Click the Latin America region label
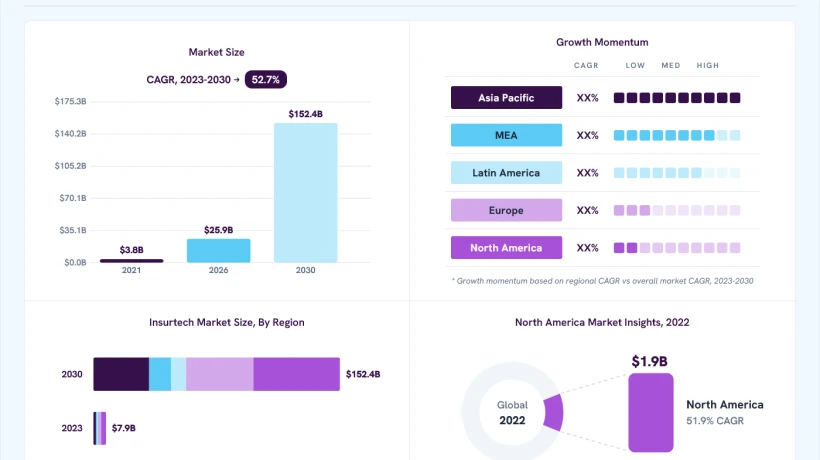Image resolution: width=820 pixels, height=460 pixels. point(506,172)
